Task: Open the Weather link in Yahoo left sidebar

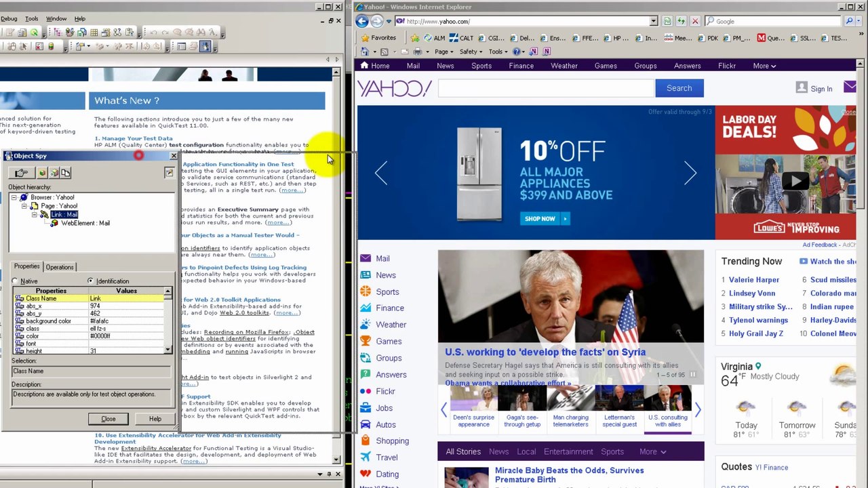Action: [391, 325]
